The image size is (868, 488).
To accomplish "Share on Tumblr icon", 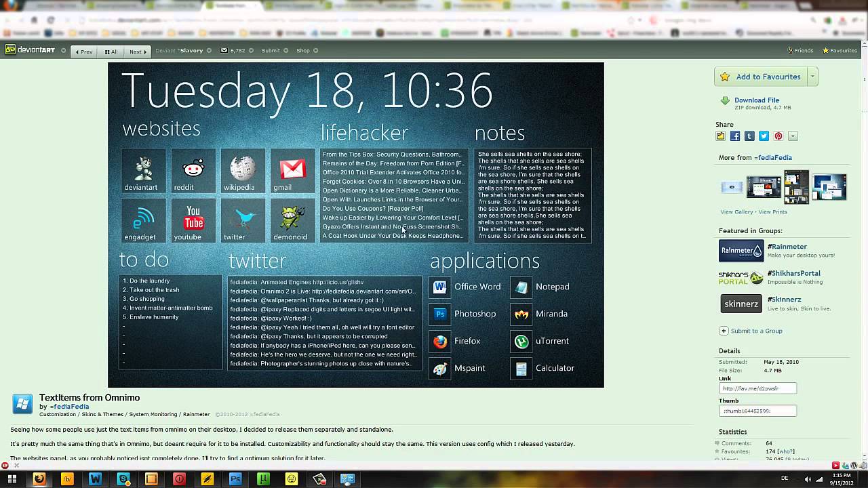I will tap(749, 136).
